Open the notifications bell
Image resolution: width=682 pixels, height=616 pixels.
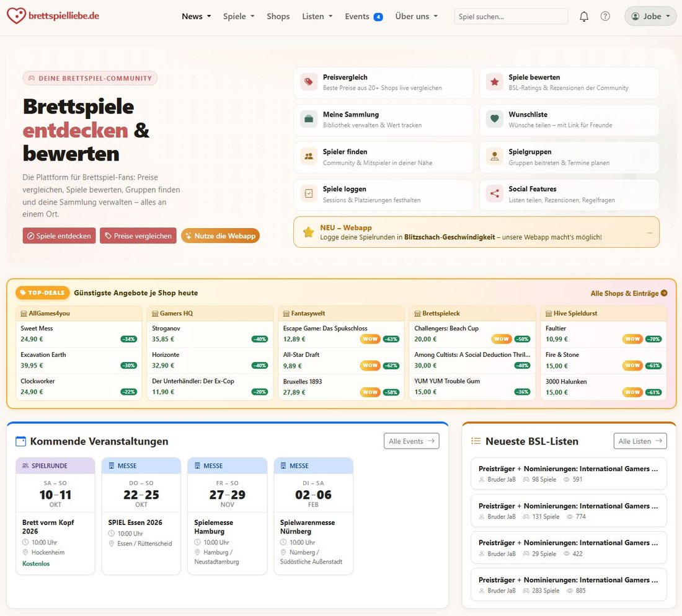click(583, 17)
